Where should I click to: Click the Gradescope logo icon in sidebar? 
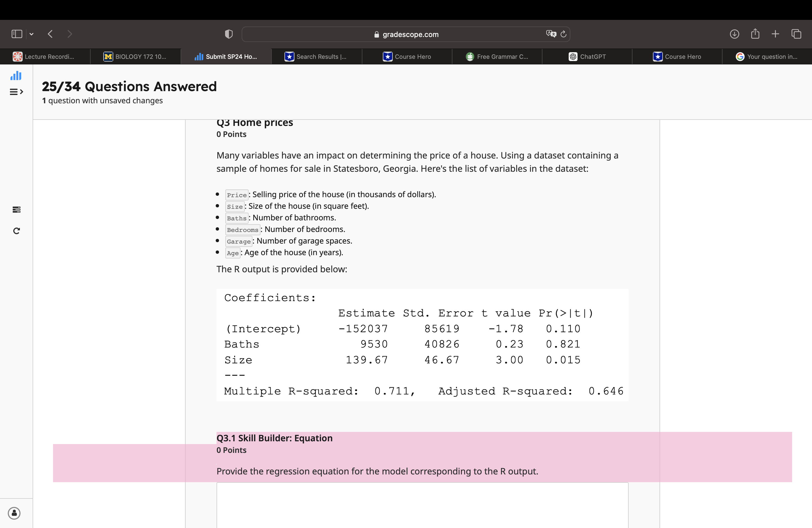(x=16, y=76)
